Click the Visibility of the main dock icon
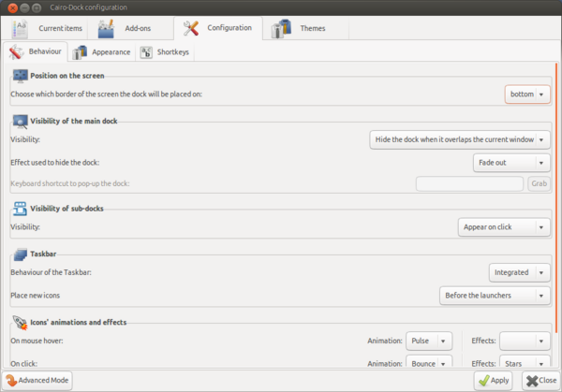 (x=20, y=122)
